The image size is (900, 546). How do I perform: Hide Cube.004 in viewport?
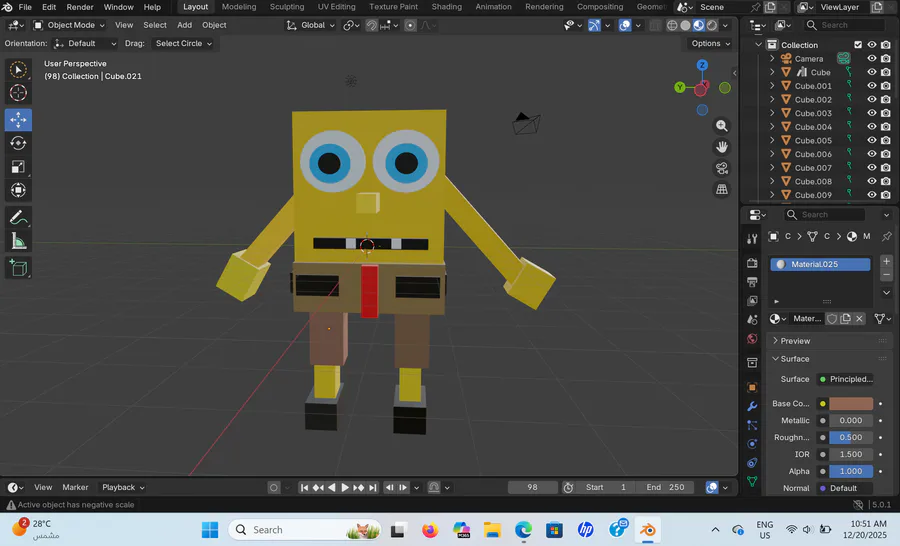[x=871, y=126]
